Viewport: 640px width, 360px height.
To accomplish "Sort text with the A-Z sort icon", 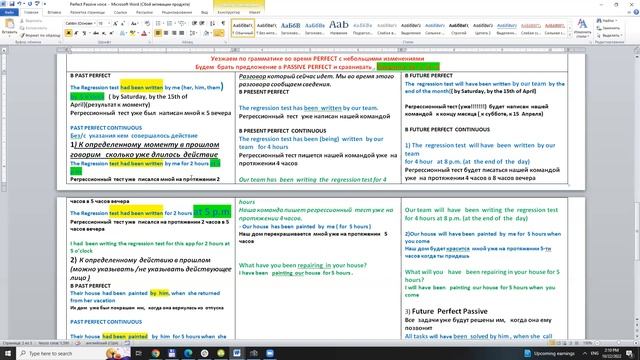I will point(213,24).
